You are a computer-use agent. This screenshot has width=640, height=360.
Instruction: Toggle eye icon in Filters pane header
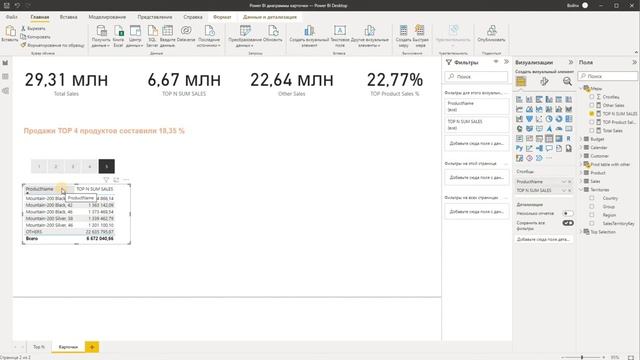coord(496,62)
